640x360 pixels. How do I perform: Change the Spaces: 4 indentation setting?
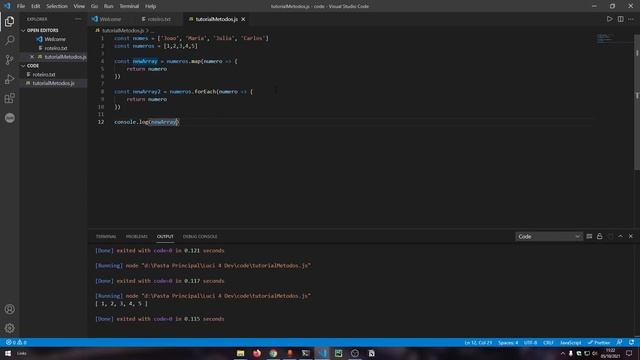click(x=508, y=342)
